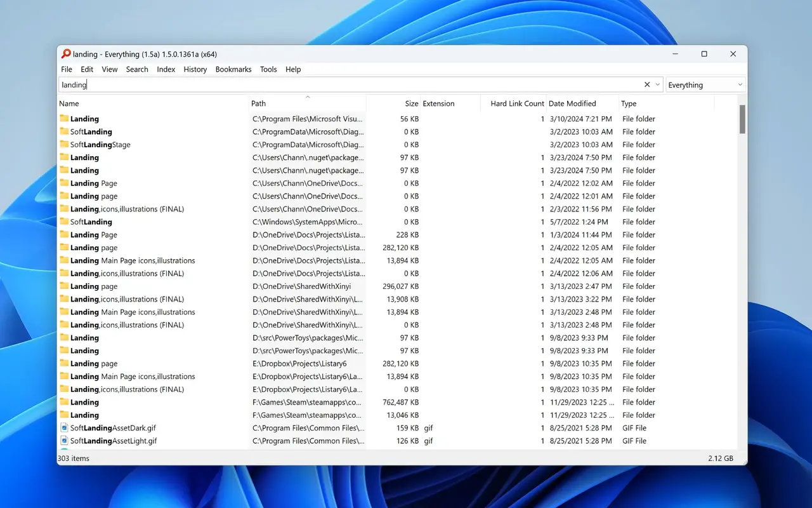The height and width of the screenshot is (508, 812).
Task: Click the SoftLandingAssetDark.gif file icon
Action: point(64,428)
